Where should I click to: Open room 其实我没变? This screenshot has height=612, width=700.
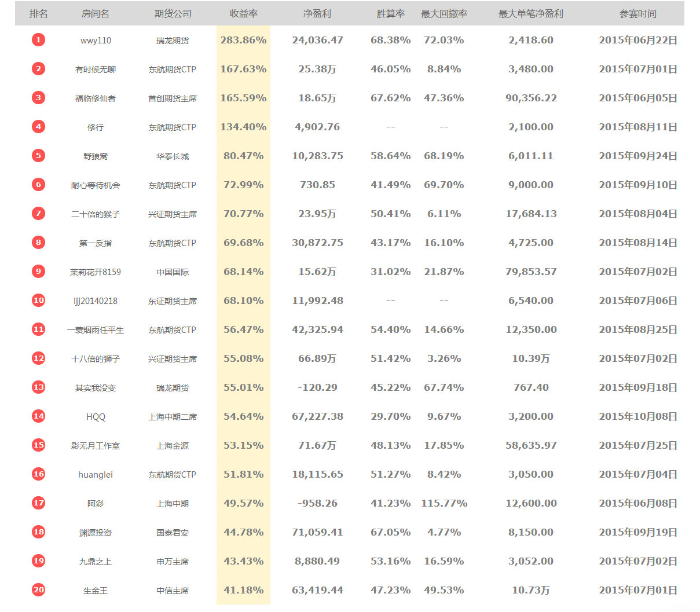pos(96,388)
